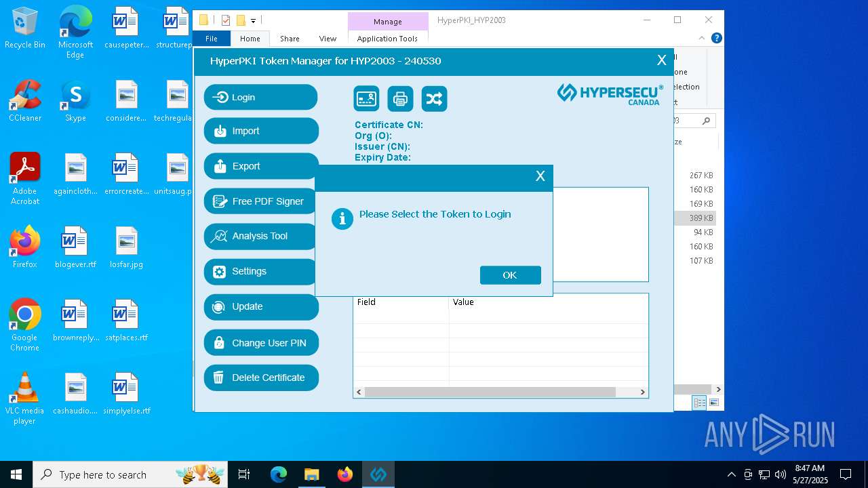This screenshot has height=488, width=868.
Task: Open Firefox desktop shortcut
Action: point(25,247)
